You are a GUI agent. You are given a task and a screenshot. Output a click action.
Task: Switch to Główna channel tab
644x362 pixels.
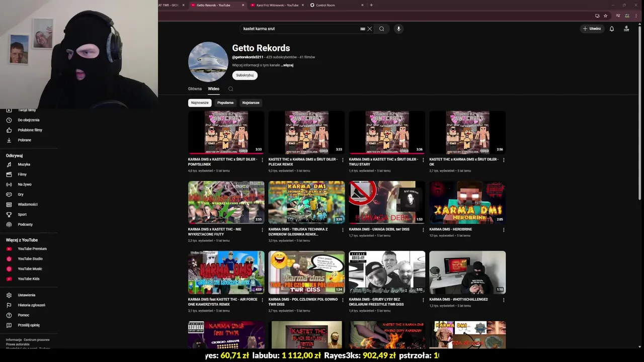[195, 89]
